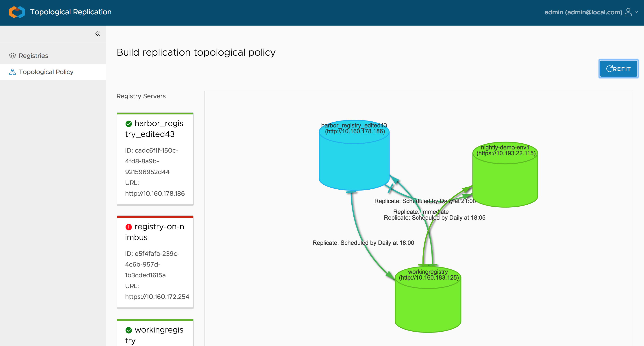
Task: Click green check icon on harbor_registry_edited43 card
Action: point(128,124)
